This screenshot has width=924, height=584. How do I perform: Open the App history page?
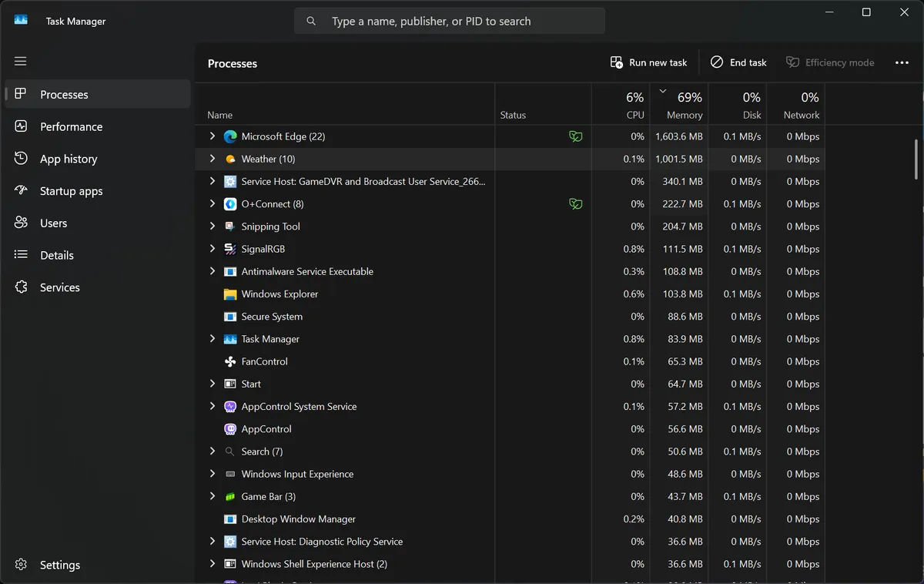(98, 159)
